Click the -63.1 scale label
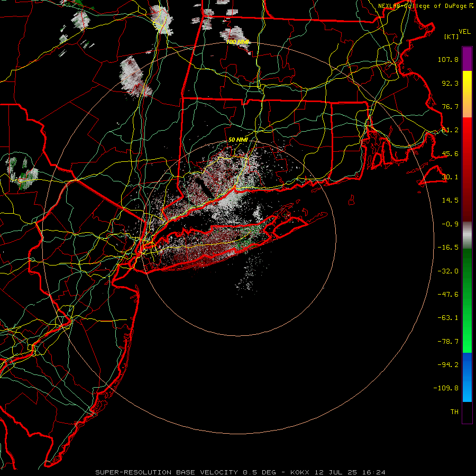 [x=448, y=318]
